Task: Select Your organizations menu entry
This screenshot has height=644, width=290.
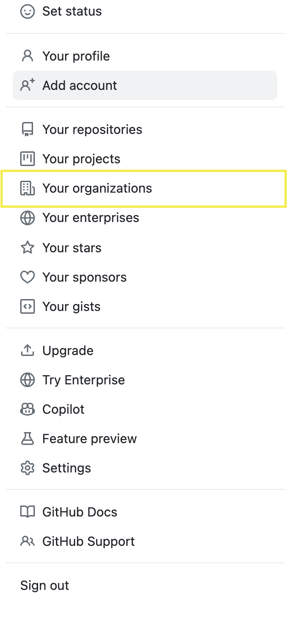Action: [145, 188]
